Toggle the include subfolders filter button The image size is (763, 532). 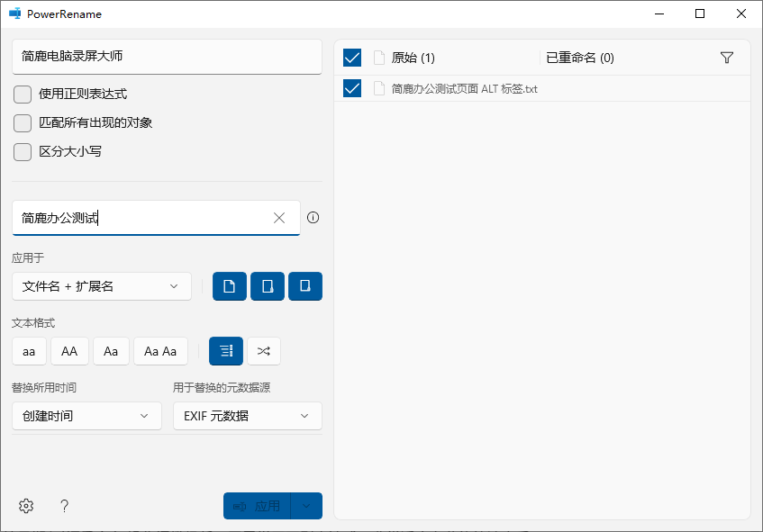pos(304,285)
